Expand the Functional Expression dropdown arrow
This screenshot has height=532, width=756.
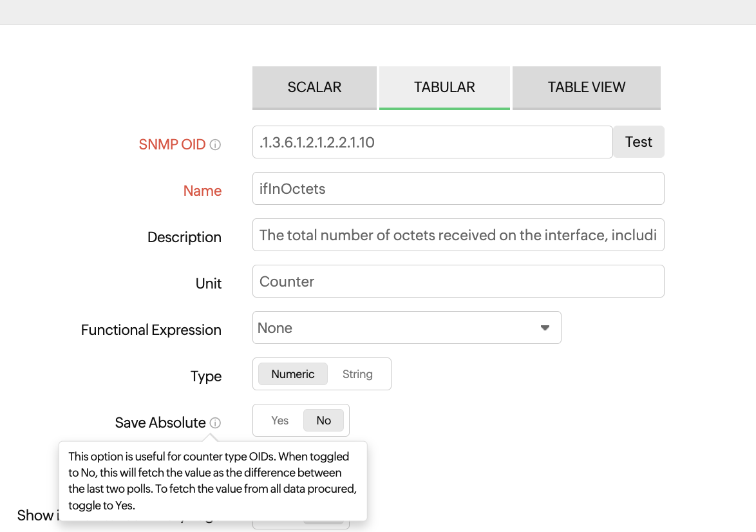(545, 328)
